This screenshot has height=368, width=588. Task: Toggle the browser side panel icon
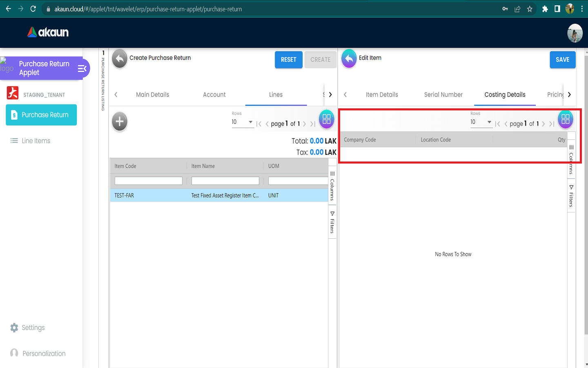(x=557, y=9)
